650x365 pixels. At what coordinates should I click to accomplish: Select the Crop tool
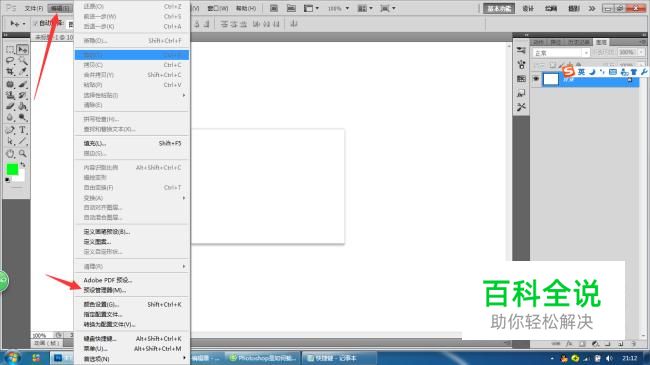point(10,72)
